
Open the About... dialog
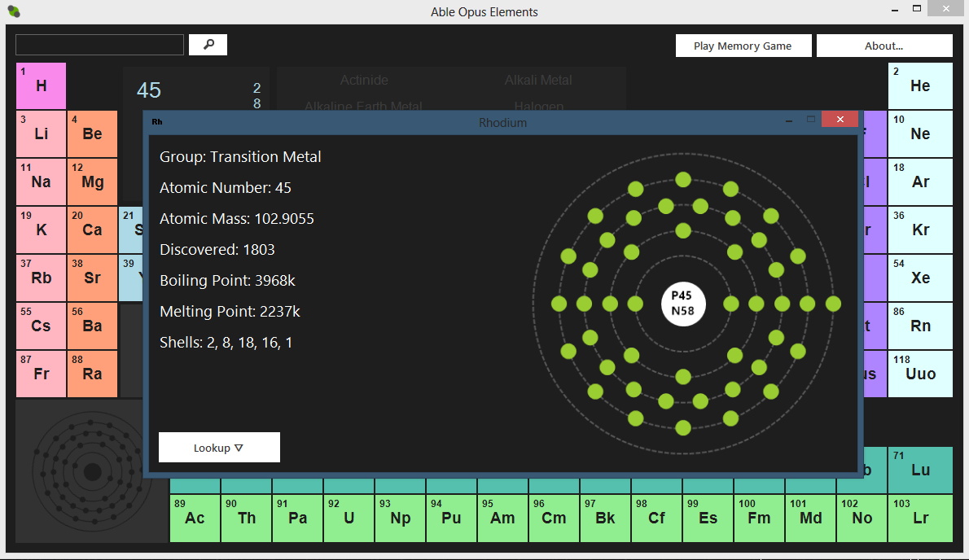(x=883, y=46)
